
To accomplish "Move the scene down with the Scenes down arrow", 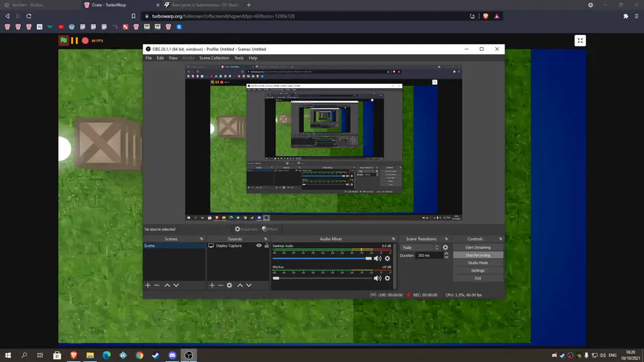I will 176,285.
